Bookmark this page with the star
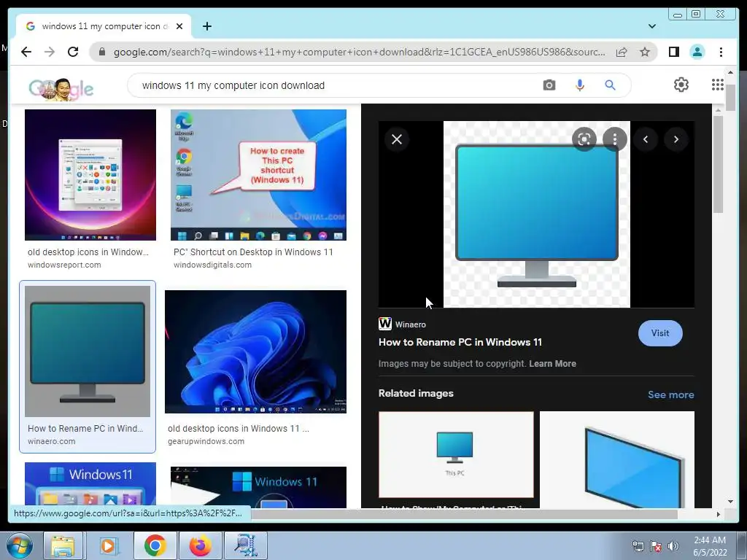The height and width of the screenshot is (560, 747). 645,52
